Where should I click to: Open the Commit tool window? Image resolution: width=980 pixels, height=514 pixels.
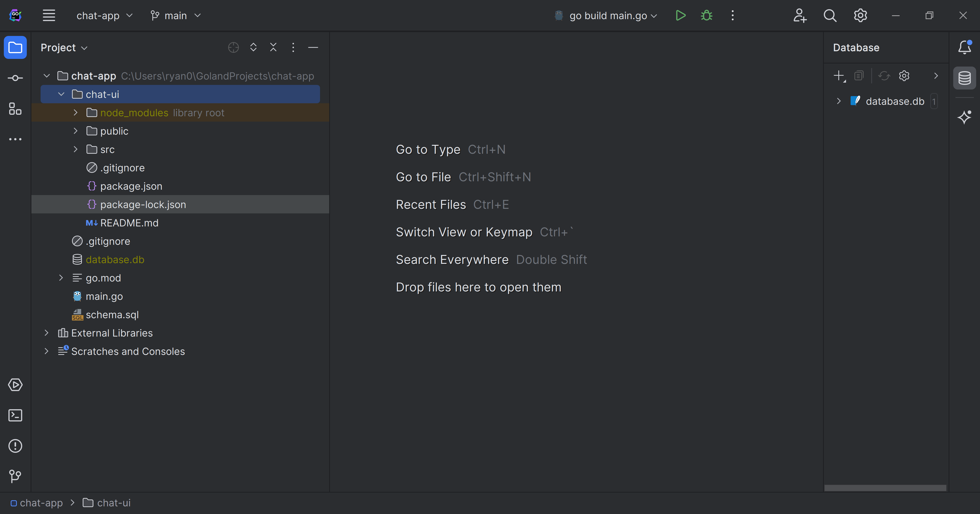point(15,78)
